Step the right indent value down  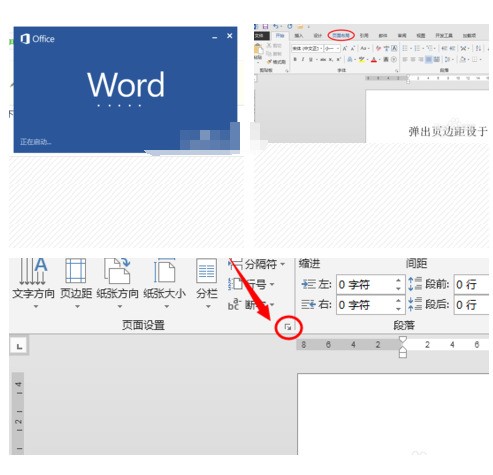tap(399, 309)
